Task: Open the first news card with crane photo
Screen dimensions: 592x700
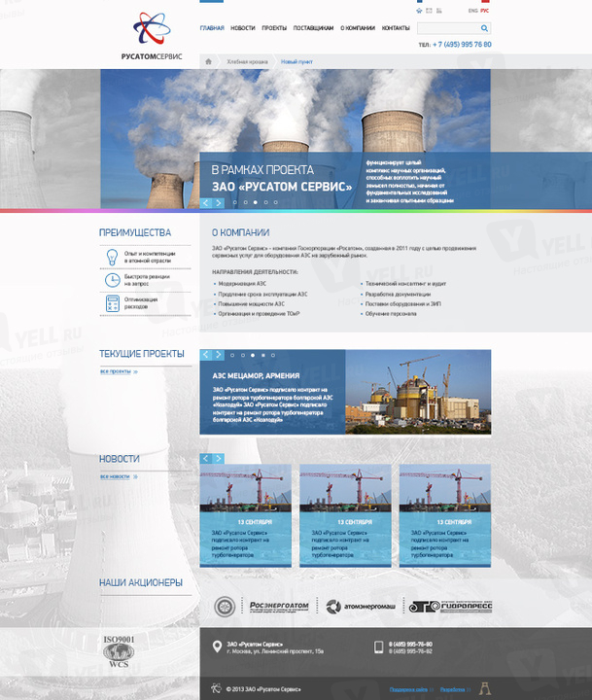Action: (246, 515)
